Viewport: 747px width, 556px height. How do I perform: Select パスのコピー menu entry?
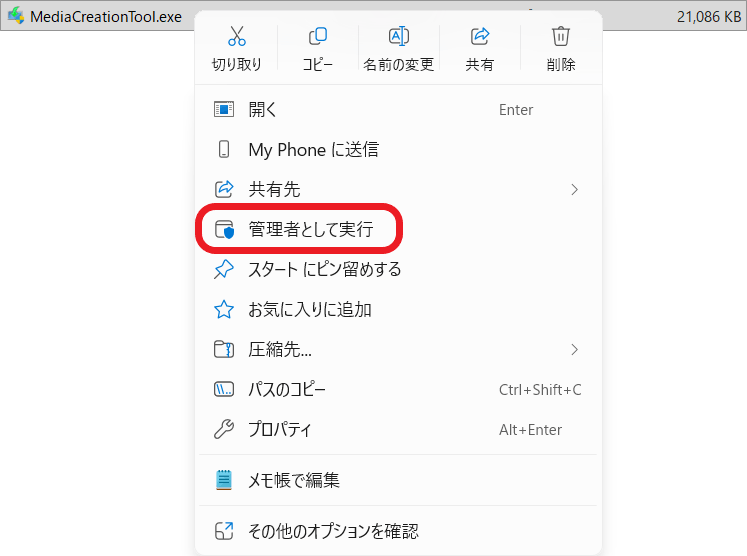(287, 390)
